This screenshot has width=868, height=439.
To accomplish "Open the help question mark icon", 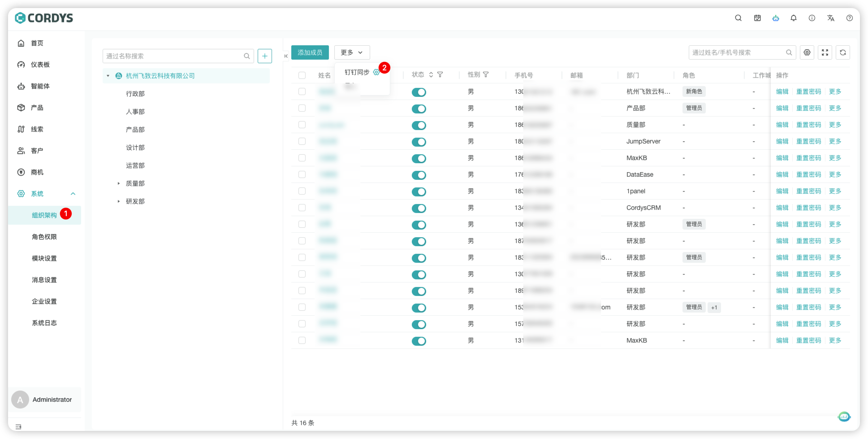I will 849,18.
